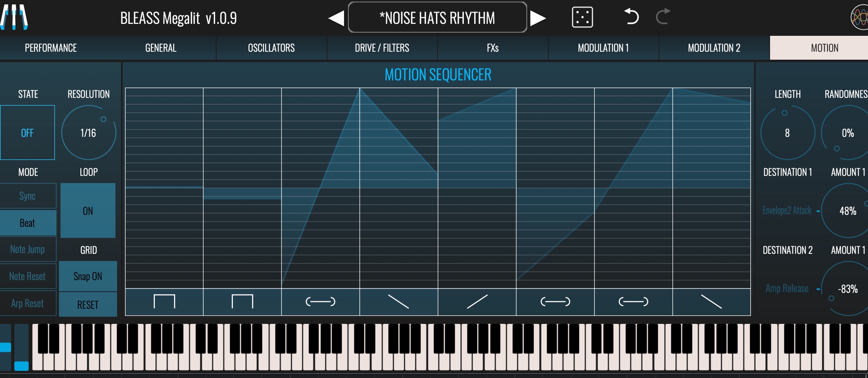The width and height of the screenshot is (868, 378).
Task: Open the DRIVE / FILTERS tab
Action: [382, 48]
